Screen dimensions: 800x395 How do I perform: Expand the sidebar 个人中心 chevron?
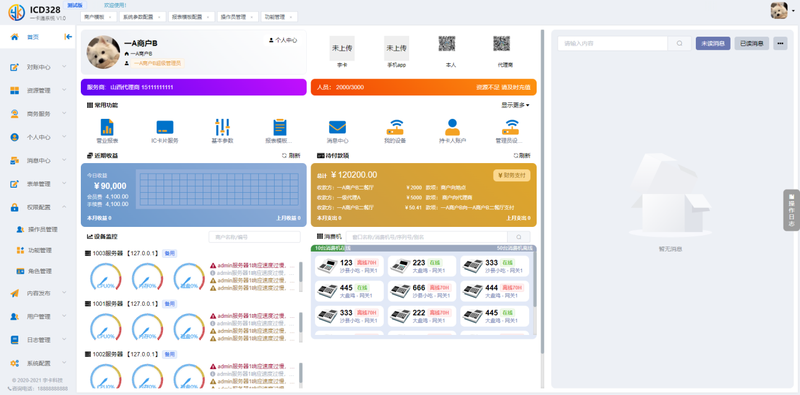[x=64, y=137]
